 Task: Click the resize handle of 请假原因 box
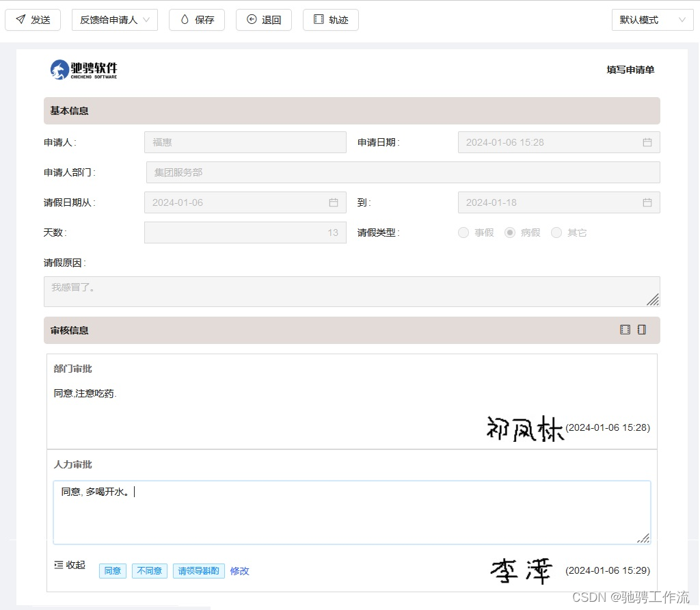[653, 300]
